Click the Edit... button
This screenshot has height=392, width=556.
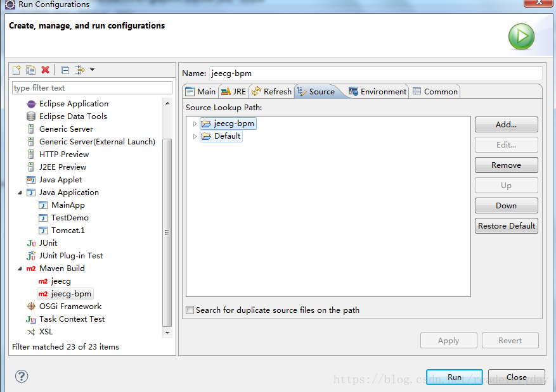click(x=507, y=145)
